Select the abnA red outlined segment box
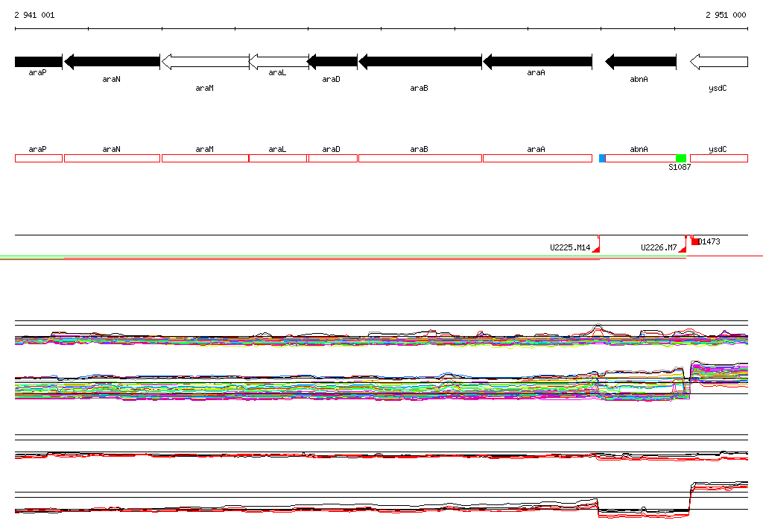This screenshot has height=532, width=763. (x=640, y=158)
